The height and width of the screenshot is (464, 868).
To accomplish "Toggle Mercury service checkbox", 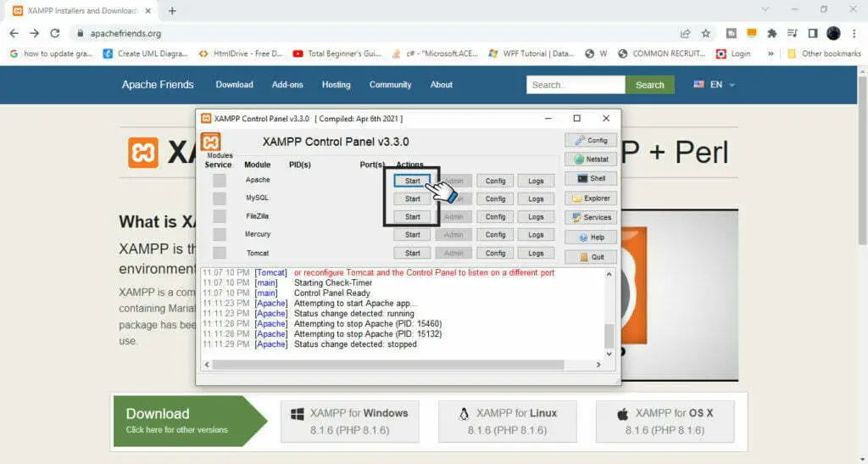I will click(x=220, y=234).
